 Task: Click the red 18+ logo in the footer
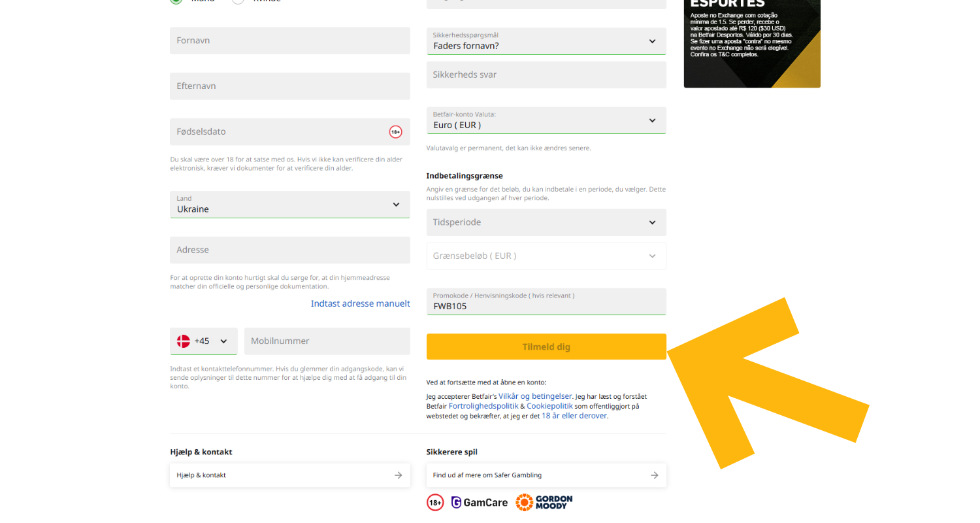pyautogui.click(x=435, y=502)
